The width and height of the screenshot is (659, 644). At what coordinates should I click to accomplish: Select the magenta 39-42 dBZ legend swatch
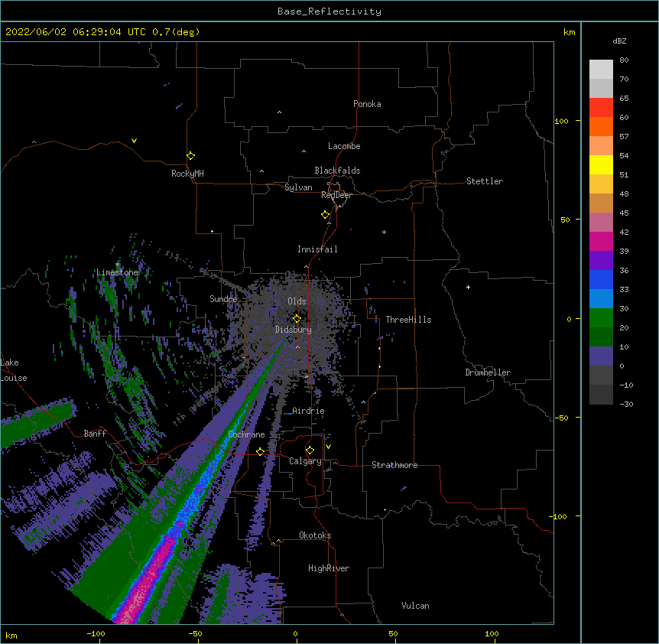click(x=601, y=241)
